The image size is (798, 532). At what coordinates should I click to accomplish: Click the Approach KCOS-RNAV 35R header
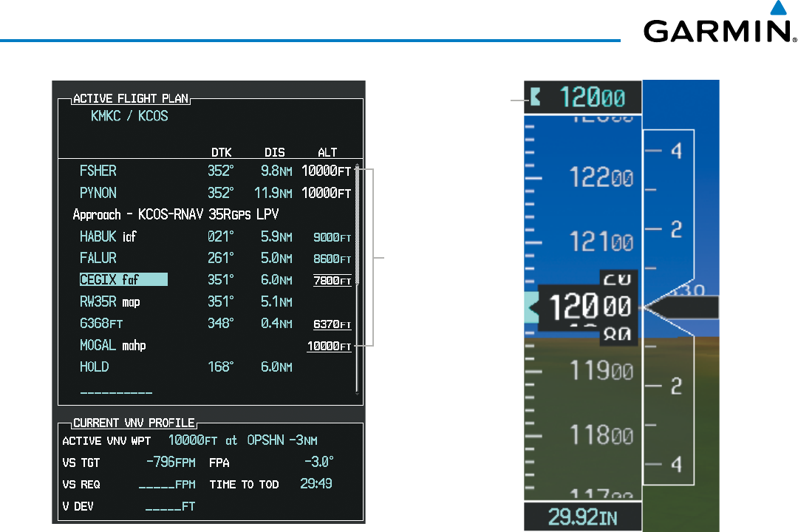[x=176, y=214]
